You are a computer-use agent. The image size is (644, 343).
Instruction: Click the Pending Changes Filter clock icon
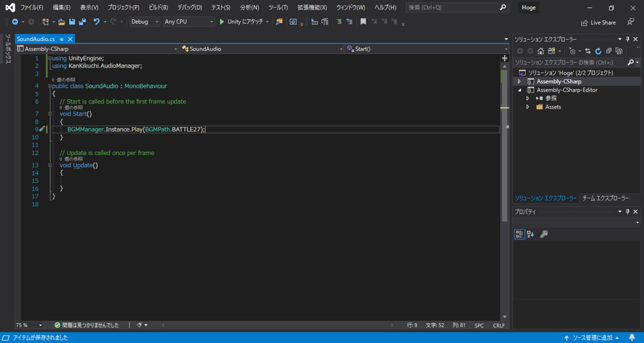572,51
